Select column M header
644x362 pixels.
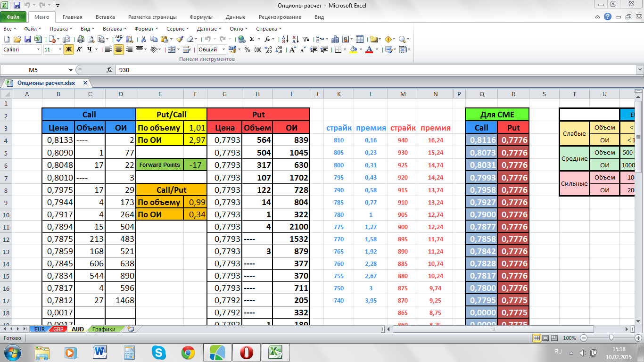(403, 94)
